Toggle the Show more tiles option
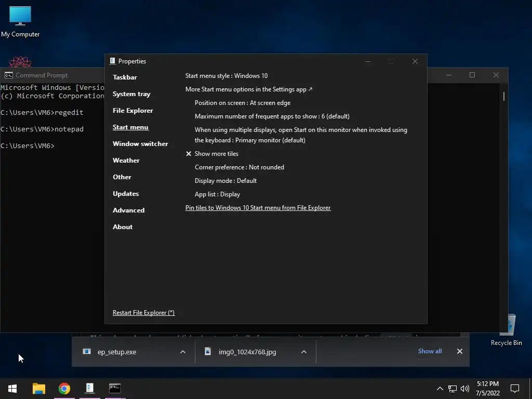Image resolution: width=532 pixels, height=399 pixels. 212,154
